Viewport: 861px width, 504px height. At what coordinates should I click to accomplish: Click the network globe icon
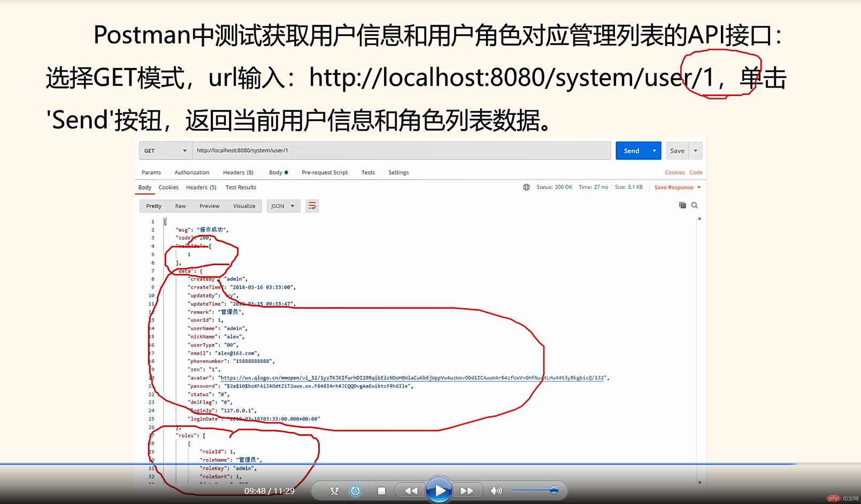click(526, 187)
